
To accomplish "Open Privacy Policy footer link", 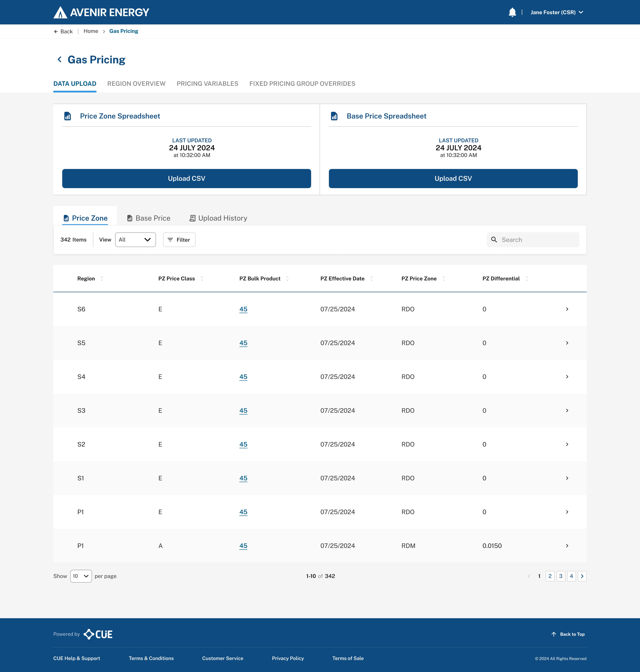I will pos(288,658).
